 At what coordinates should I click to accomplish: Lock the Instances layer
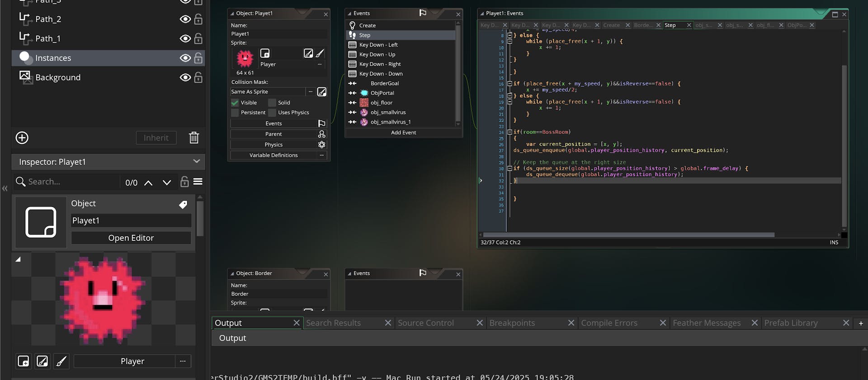(198, 58)
